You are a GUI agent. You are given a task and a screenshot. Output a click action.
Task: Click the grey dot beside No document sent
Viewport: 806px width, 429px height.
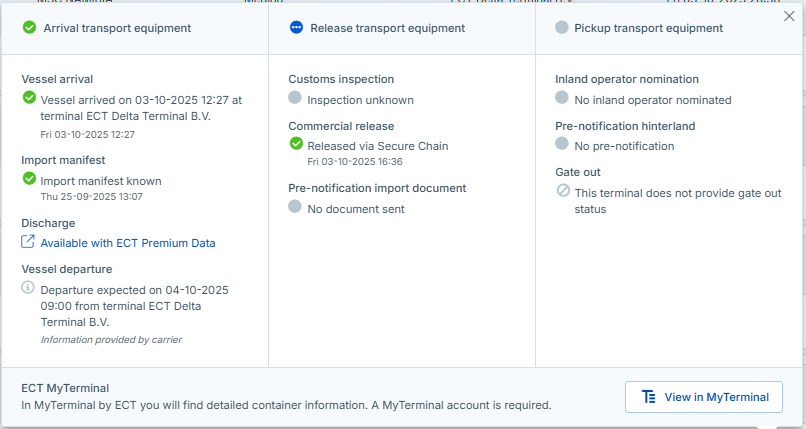(295, 207)
